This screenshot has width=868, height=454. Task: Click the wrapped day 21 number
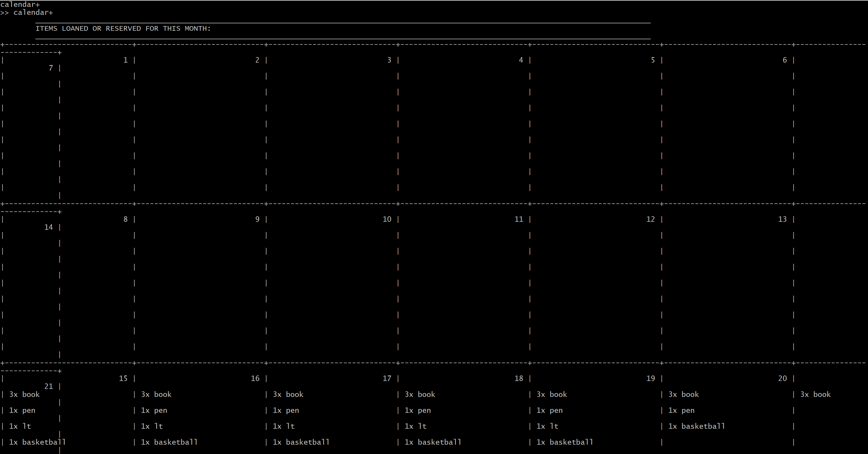[49, 387]
